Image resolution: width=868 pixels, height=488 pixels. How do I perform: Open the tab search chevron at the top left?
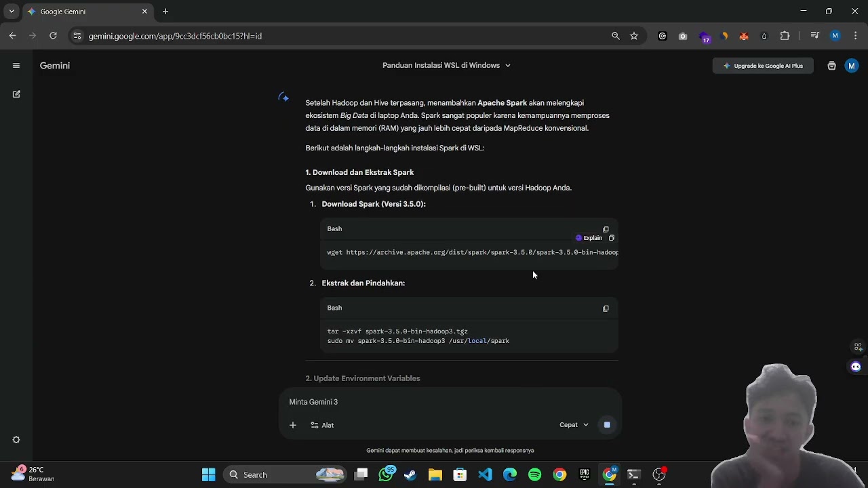point(12,12)
